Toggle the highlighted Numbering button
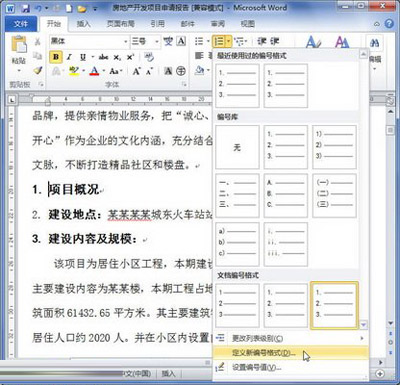Screen dimensions: 400x385 click(x=219, y=41)
